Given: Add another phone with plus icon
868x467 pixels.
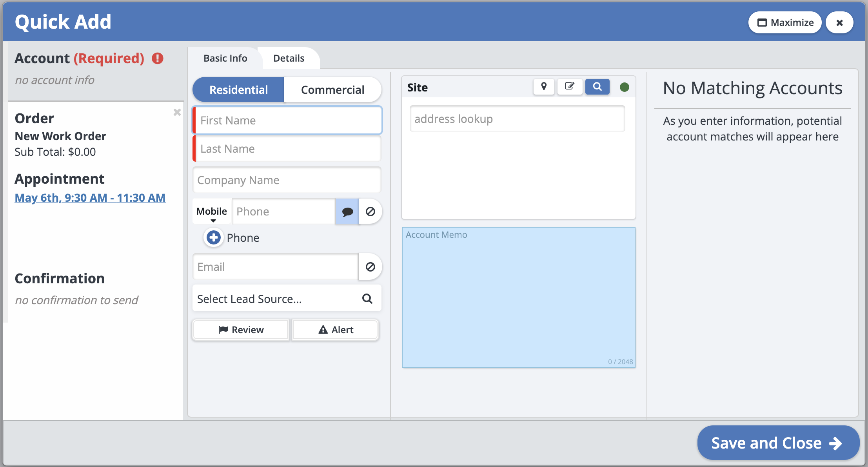Looking at the screenshot, I should tap(214, 238).
